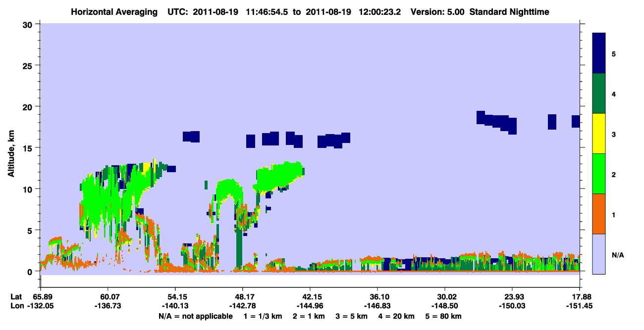This screenshot has width=644, height=330.
Task: Click the orange color bar segment labeled 1
Action: coord(599,214)
